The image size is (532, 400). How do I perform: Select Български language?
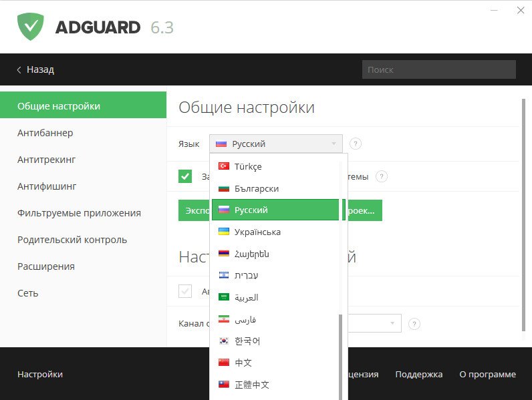(275, 188)
